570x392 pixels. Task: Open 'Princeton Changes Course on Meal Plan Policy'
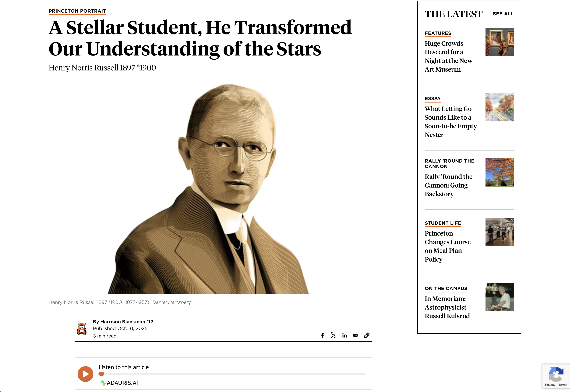tap(447, 246)
